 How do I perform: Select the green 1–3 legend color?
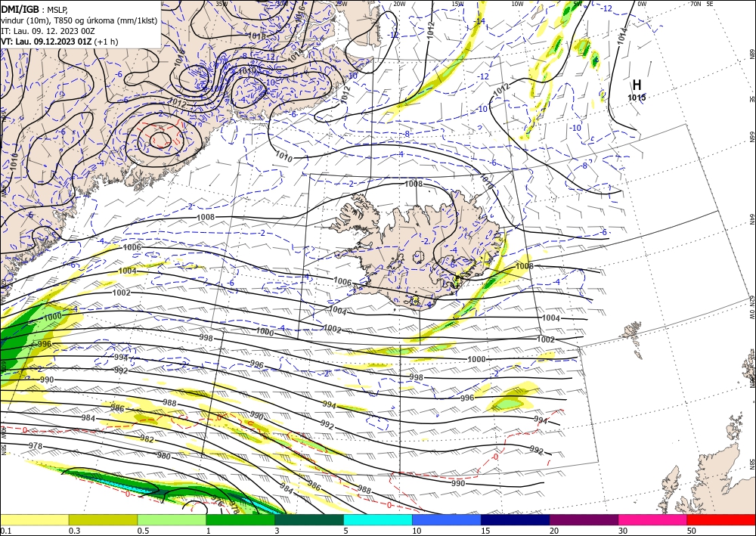[x=240, y=519]
